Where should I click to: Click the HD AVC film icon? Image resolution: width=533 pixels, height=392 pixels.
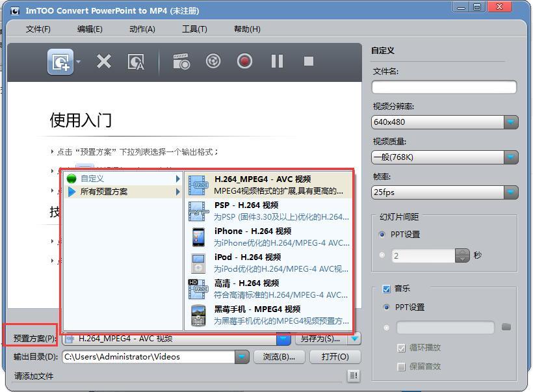pos(198,289)
